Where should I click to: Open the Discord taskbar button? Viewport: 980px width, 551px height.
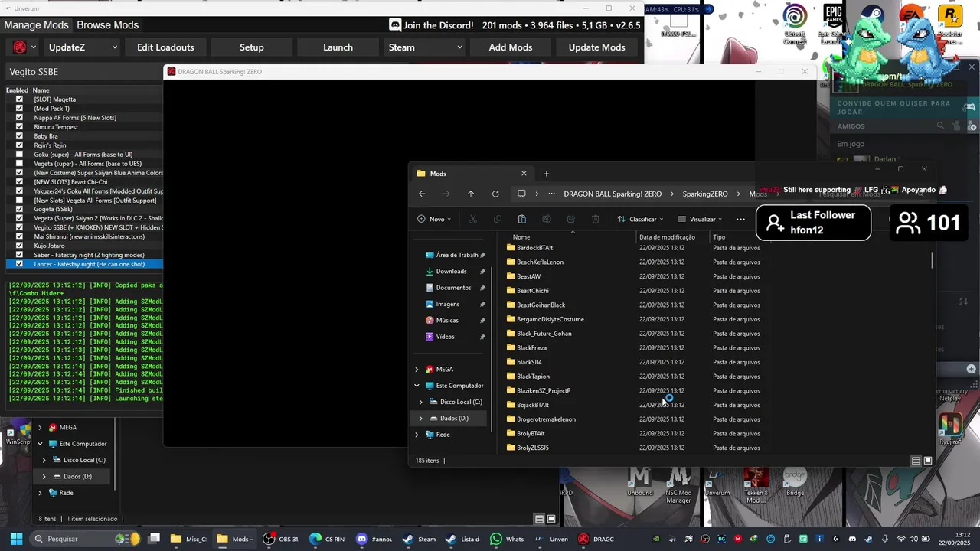(x=374, y=539)
